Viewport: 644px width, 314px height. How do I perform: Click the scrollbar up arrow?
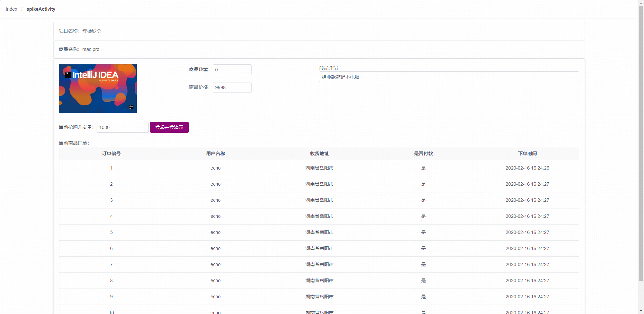tap(641, 3)
